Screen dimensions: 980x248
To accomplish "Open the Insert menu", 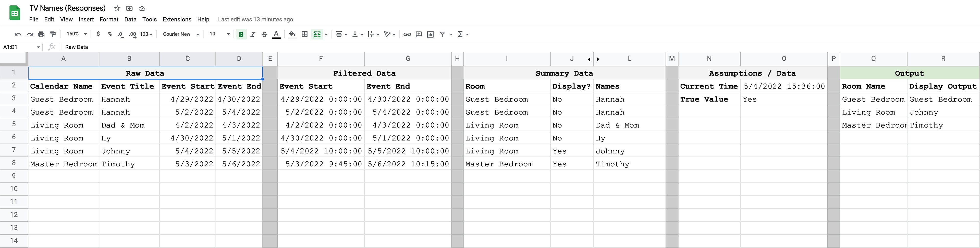I will pyautogui.click(x=86, y=19).
